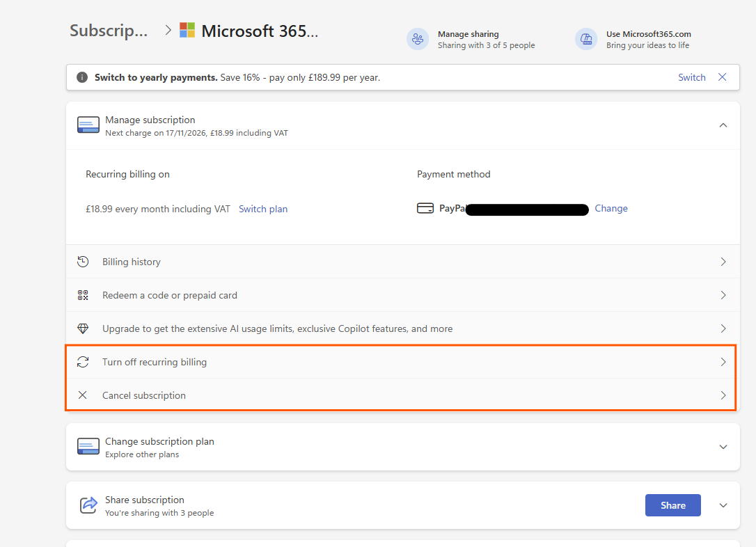Click the recurring billing refresh icon
The height and width of the screenshot is (547, 756).
point(83,362)
